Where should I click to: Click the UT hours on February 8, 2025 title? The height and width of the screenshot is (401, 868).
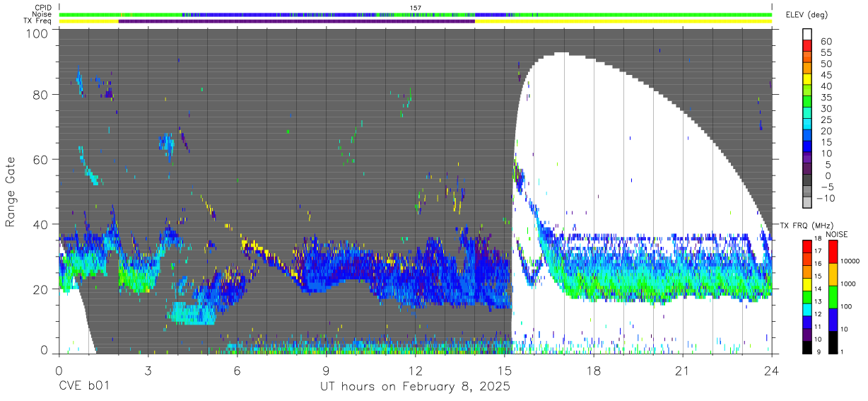point(416,388)
